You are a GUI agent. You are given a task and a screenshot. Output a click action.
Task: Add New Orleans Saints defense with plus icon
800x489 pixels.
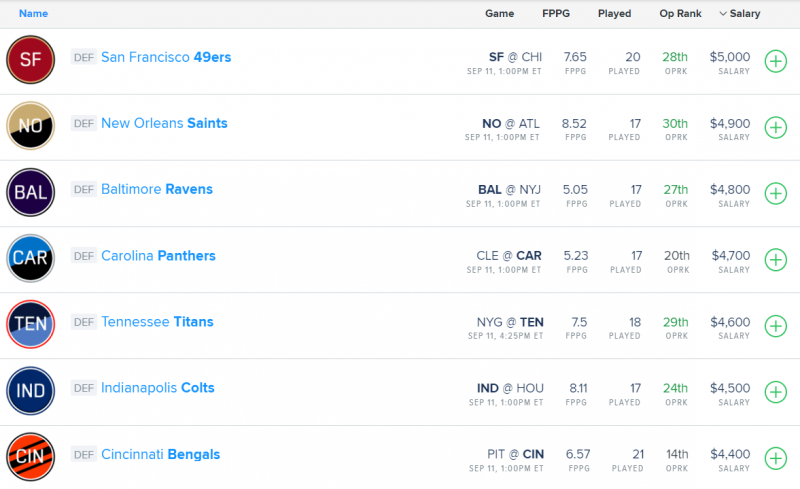pyautogui.click(x=776, y=128)
